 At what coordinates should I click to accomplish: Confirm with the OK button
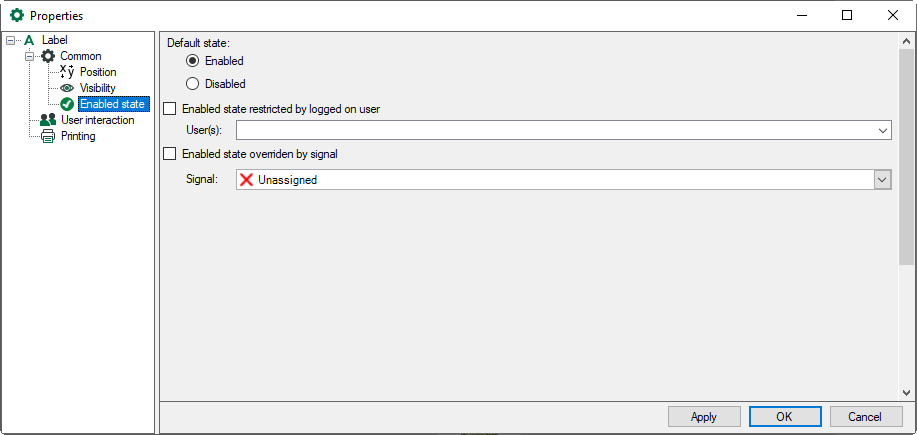tap(784, 416)
